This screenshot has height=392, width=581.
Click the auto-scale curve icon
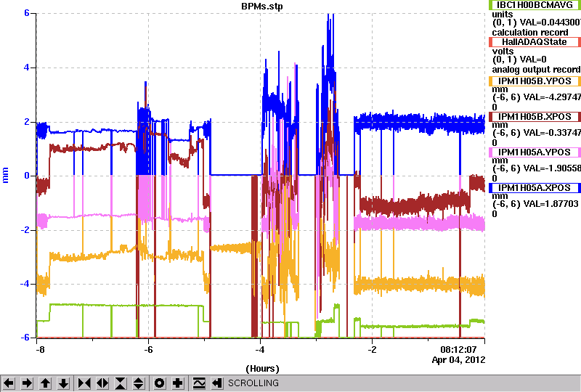(199, 383)
